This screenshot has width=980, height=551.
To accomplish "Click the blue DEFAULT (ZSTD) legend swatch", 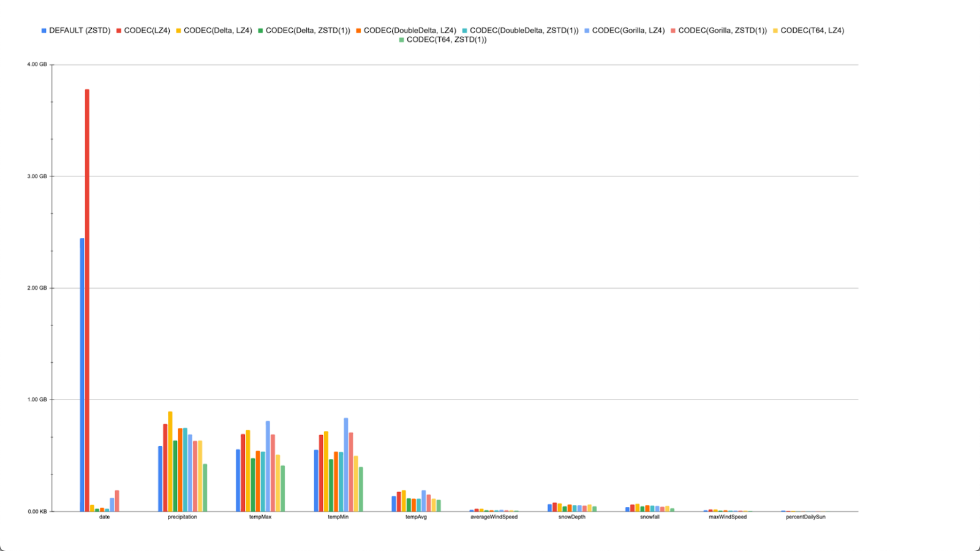I will pos(44,31).
